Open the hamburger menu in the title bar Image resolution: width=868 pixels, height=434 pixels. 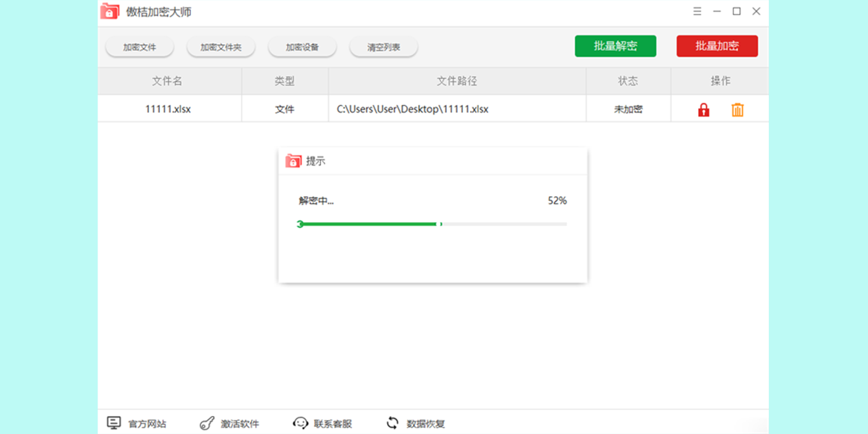697,12
